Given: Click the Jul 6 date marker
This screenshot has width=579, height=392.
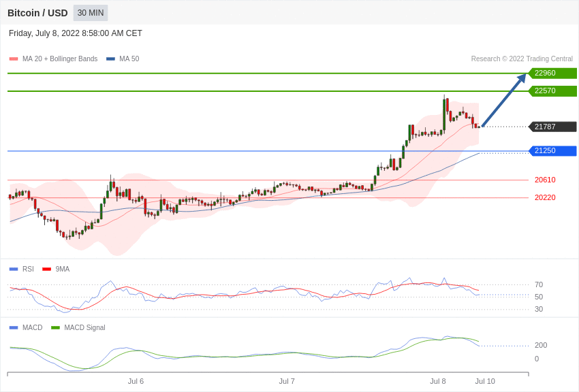Looking at the screenshot, I should 136,381.
